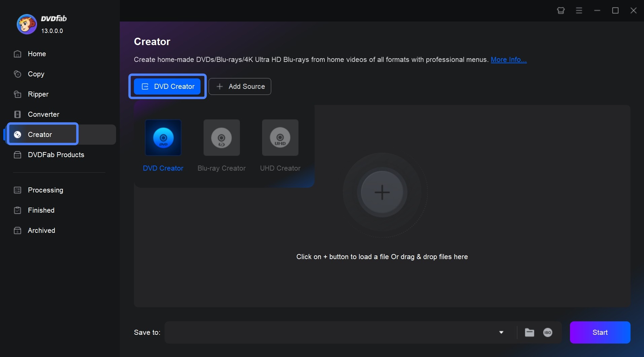
Task: Navigate to Home in the sidebar
Action: click(37, 54)
